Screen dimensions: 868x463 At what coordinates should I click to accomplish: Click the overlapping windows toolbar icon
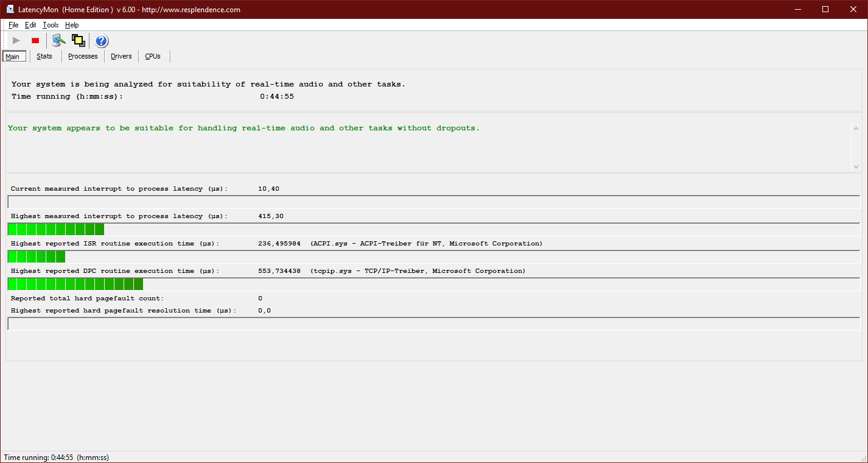[78, 41]
